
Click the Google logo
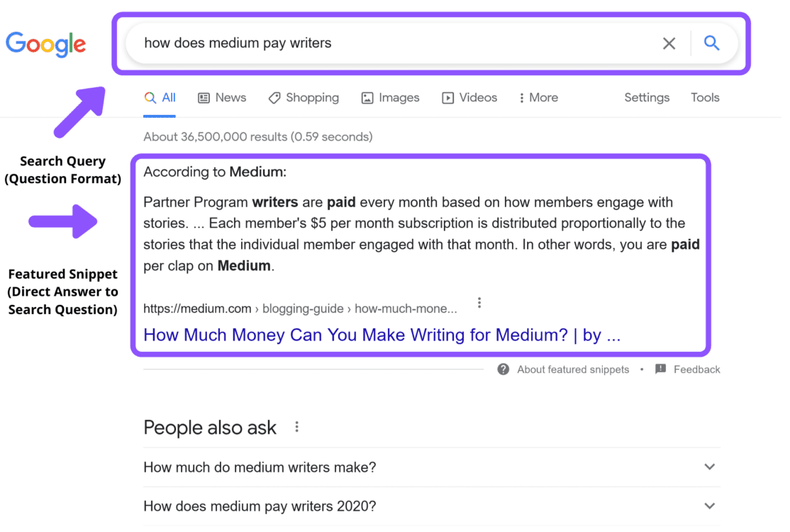click(x=46, y=44)
